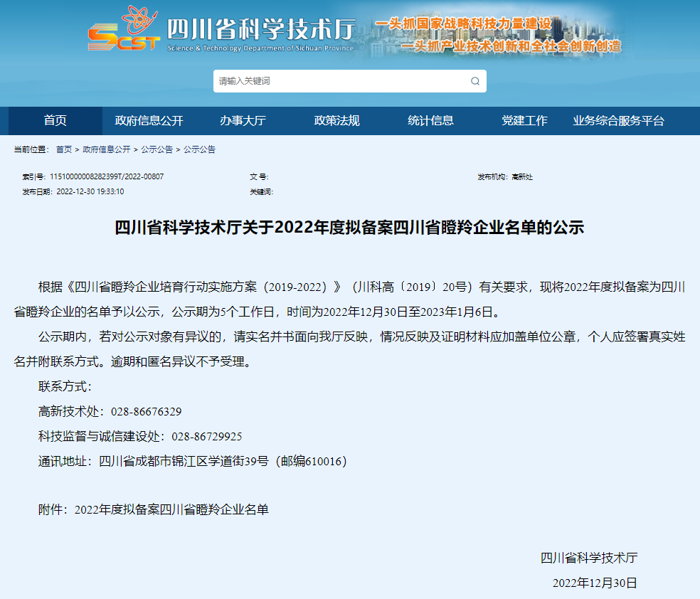Image resolution: width=700 pixels, height=599 pixels.
Task: Open the 统计信息 navigation item
Action: pyautogui.click(x=430, y=121)
